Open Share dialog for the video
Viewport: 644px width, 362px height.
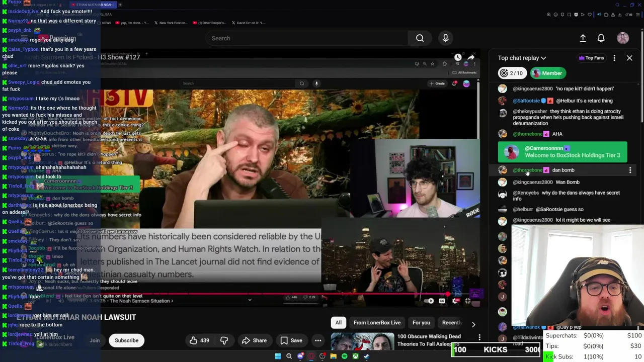point(254,340)
